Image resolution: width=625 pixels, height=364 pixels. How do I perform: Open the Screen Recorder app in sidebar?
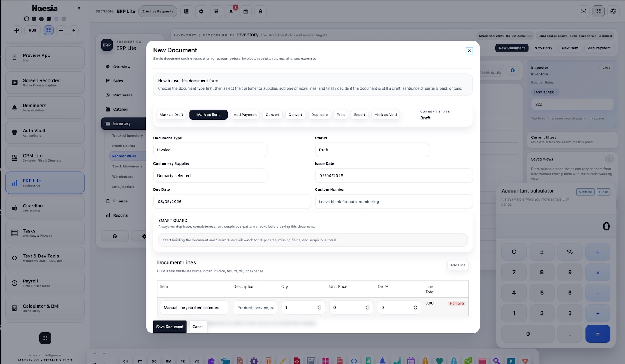click(45, 82)
